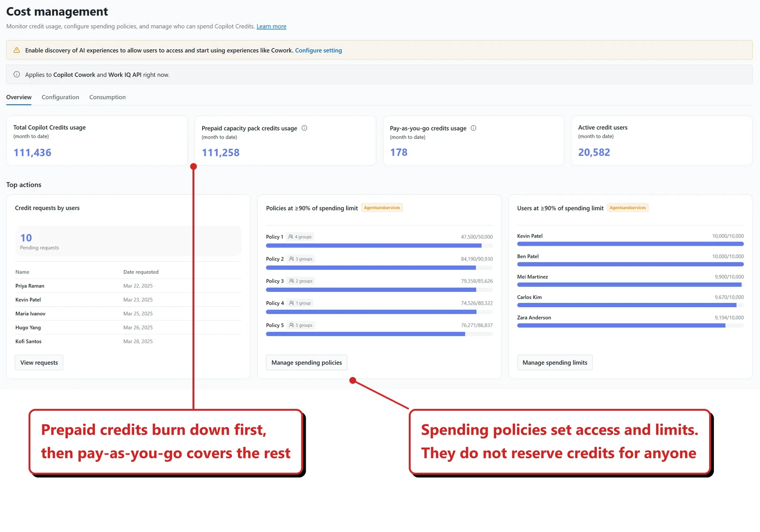760x532 pixels.
Task: Click the warning icon in the discovery banner
Action: [17, 50]
